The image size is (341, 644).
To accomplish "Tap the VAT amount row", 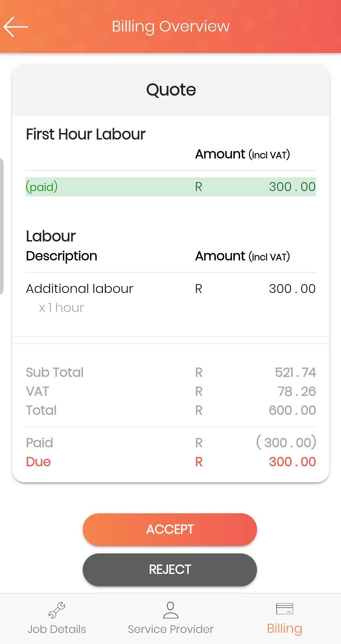I will coord(171,391).
